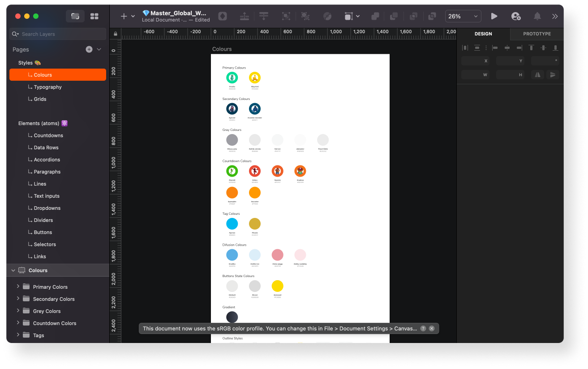Click the Create Symbol hexagon icon
Screen dimensions: 588x369
click(223, 16)
